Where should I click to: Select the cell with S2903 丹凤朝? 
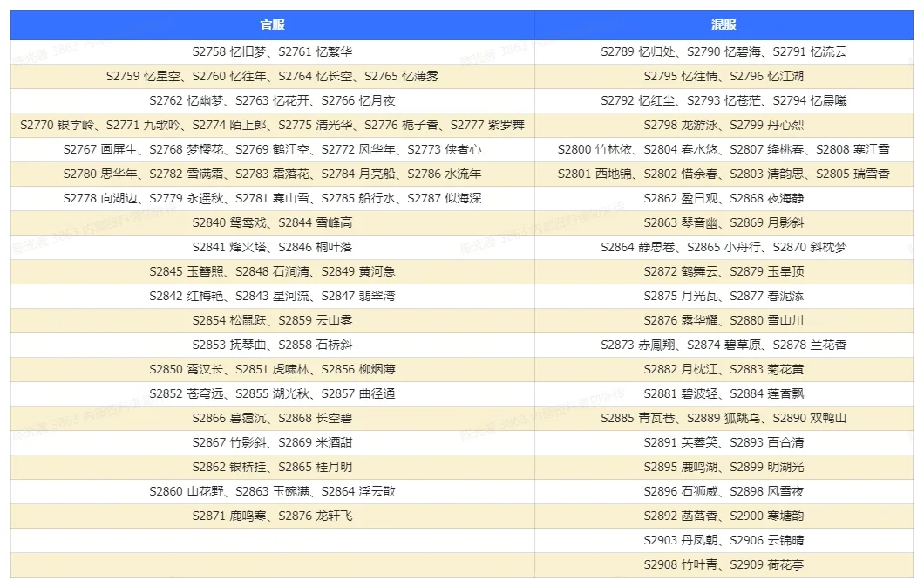click(724, 541)
